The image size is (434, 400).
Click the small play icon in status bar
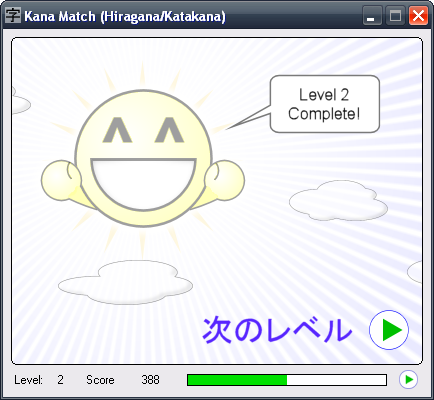tap(408, 379)
